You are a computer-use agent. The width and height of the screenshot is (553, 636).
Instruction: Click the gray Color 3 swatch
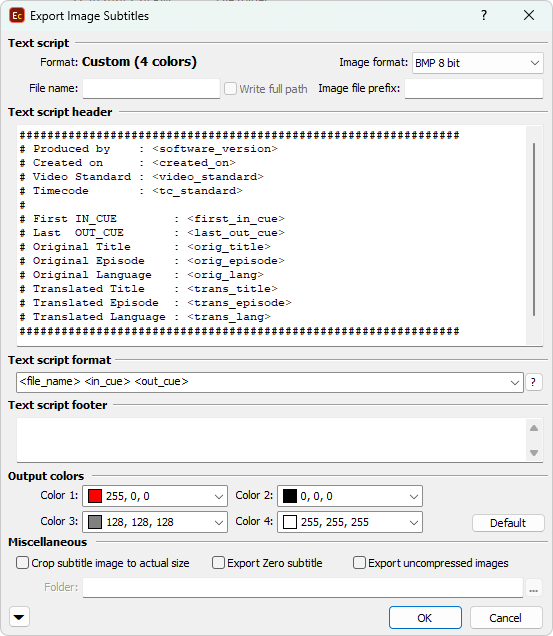point(95,522)
